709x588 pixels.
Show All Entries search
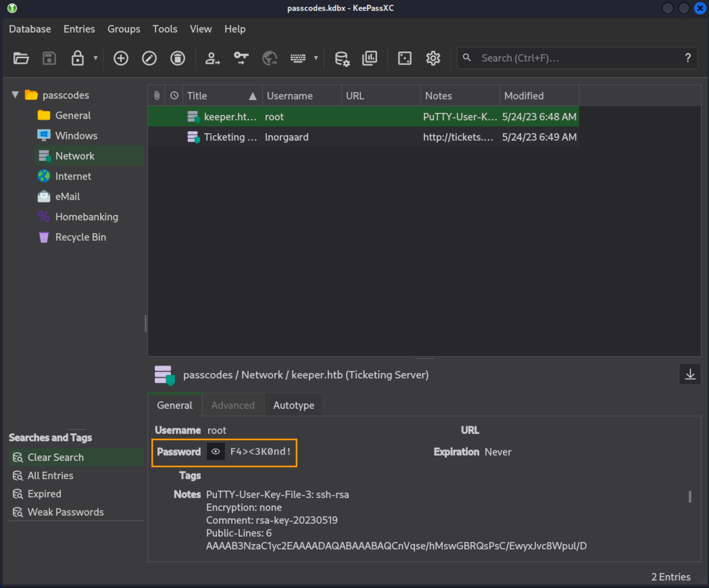pos(76,476)
